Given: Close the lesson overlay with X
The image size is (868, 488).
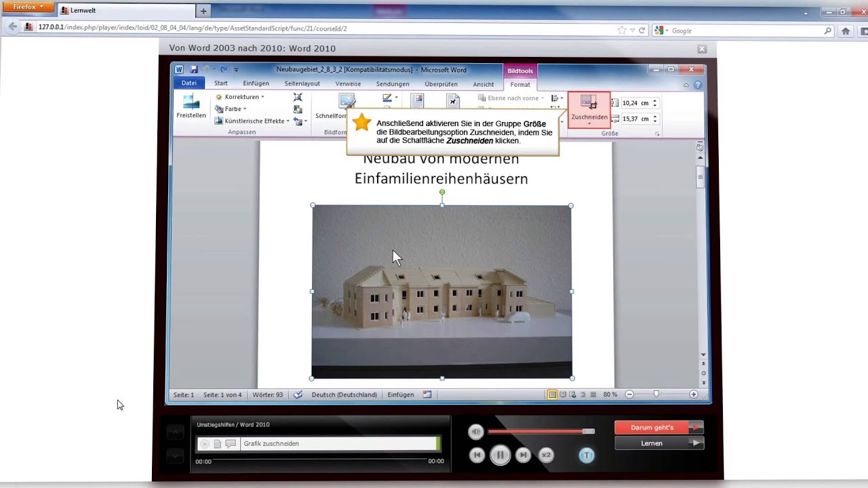Looking at the screenshot, I should click(702, 49).
